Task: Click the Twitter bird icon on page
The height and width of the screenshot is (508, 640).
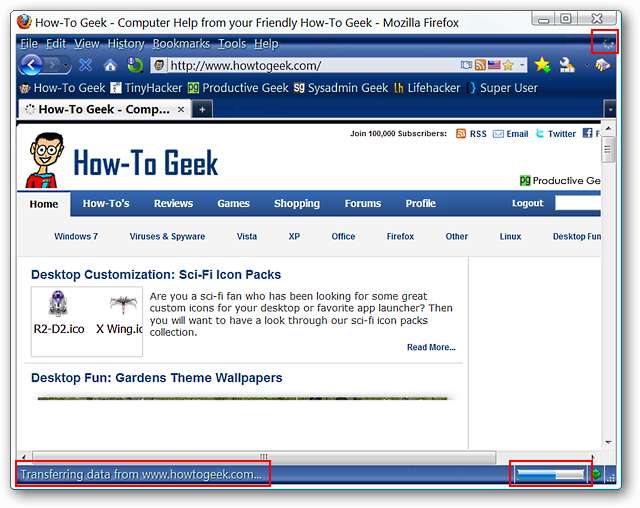Action: point(540,133)
